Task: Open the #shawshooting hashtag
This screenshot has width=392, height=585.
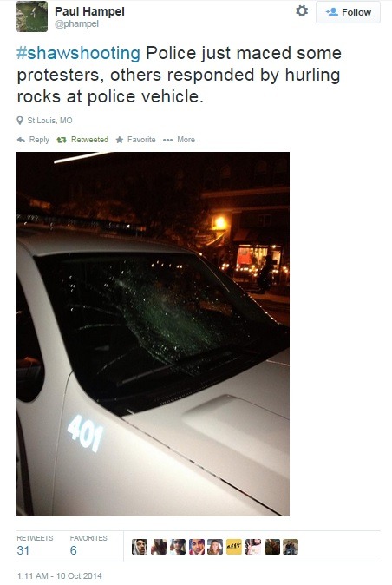Action: point(79,53)
